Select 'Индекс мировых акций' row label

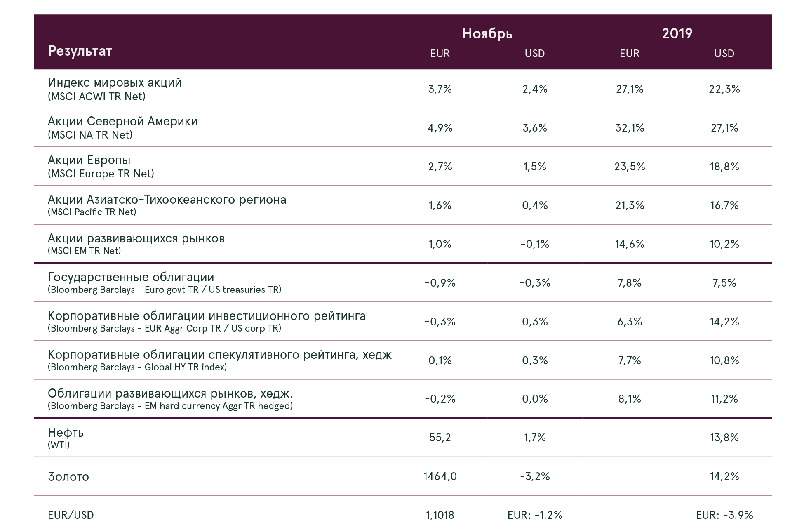[115, 82]
